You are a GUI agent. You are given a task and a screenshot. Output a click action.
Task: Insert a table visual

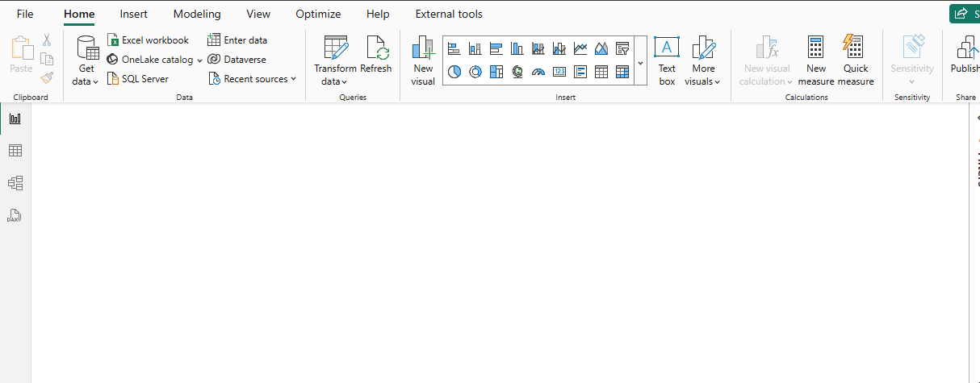tap(601, 72)
